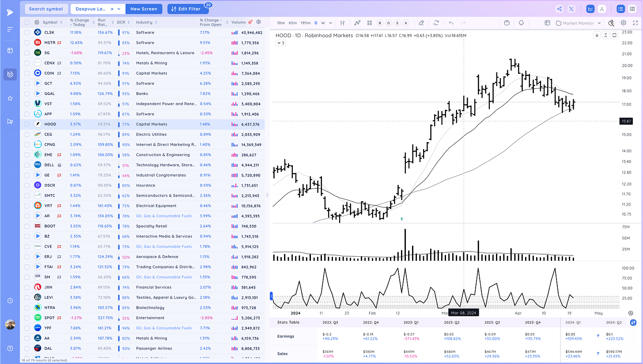
Task: Open the four-squares layout icon
Action: pyautogui.click(x=369, y=23)
